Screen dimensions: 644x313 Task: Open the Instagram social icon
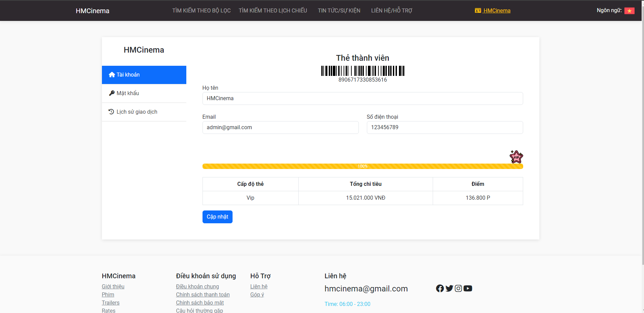point(458,288)
